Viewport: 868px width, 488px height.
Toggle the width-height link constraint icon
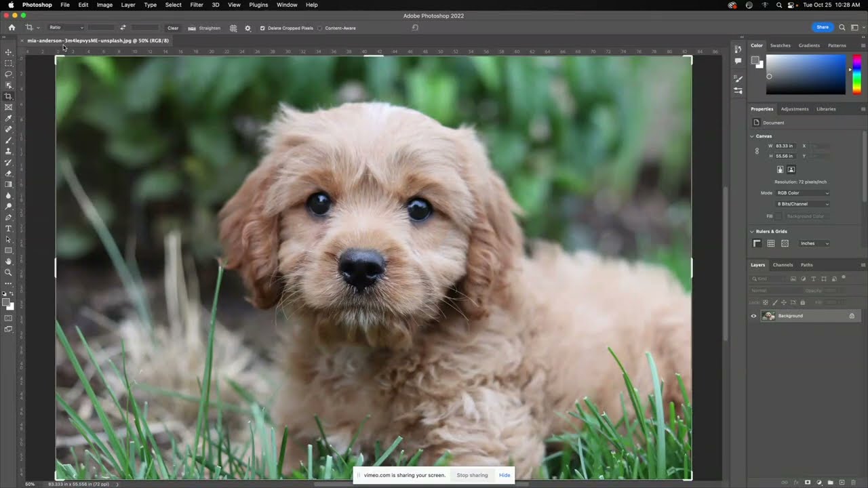tap(757, 151)
